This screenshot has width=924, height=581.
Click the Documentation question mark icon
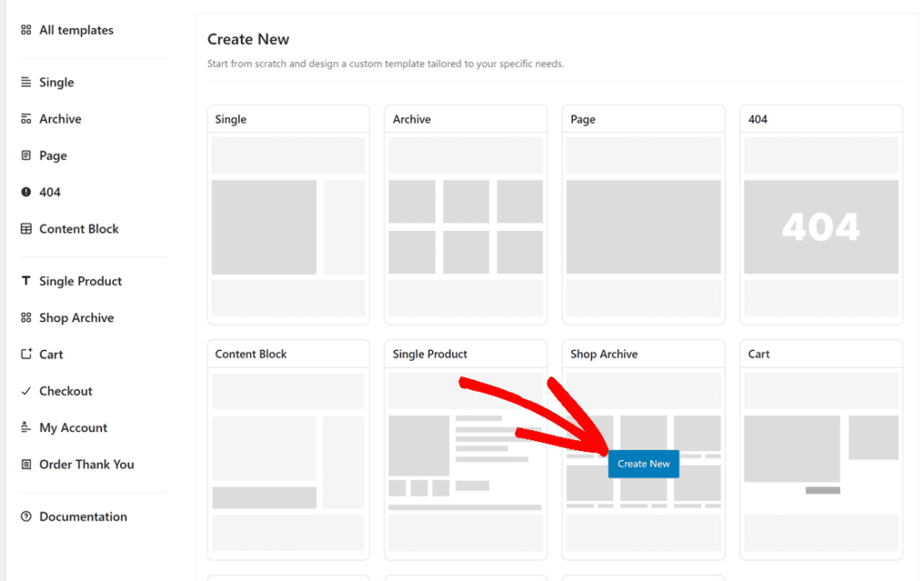coord(26,516)
